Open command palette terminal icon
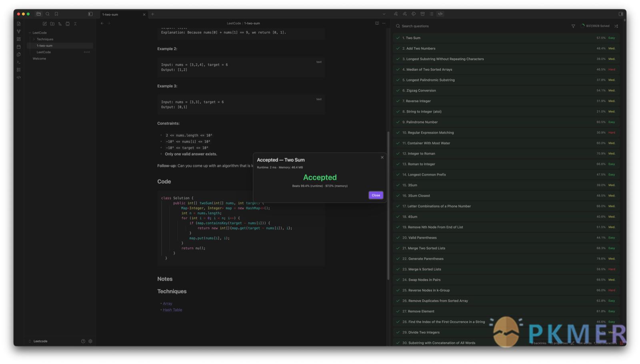Screen dimensions: 640x364 pos(19,62)
